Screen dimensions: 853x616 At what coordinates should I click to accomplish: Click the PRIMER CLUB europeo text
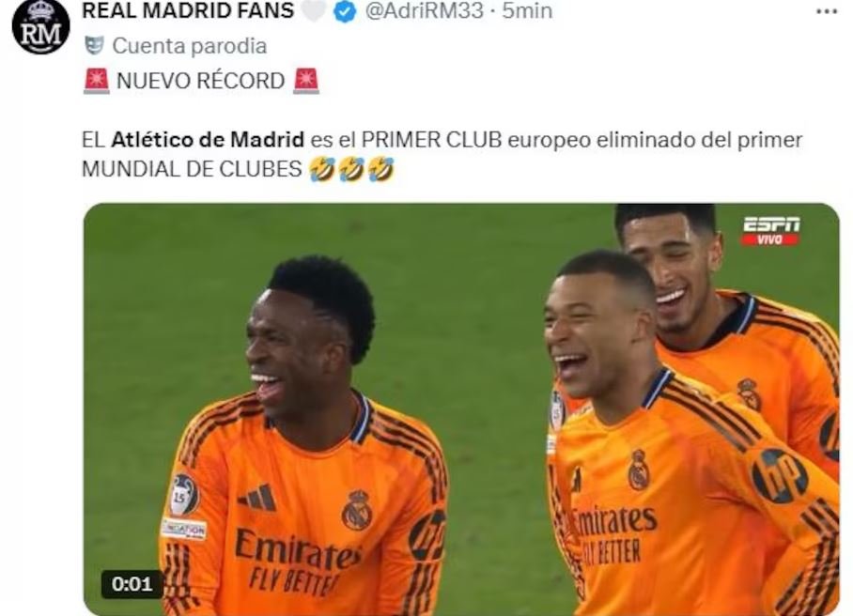point(476,140)
